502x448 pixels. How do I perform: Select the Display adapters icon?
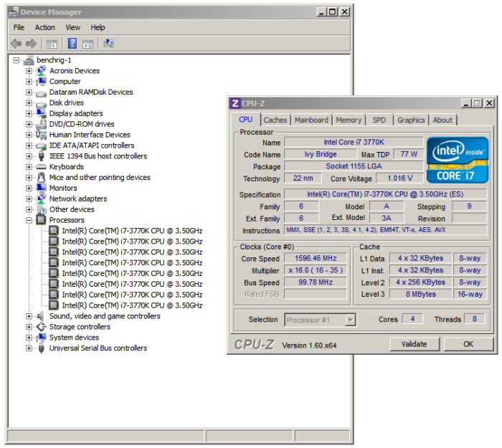click(41, 113)
